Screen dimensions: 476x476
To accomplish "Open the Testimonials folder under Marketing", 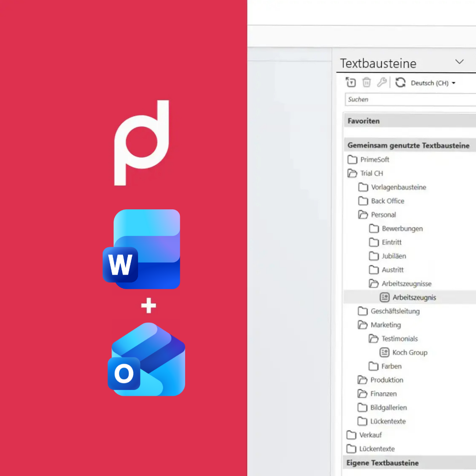I will pos(399,338).
